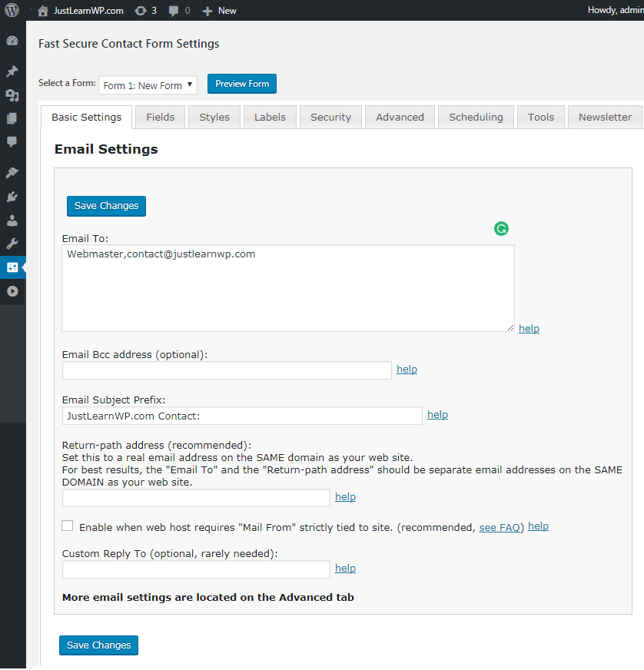Screen dimensions: 644x670
Task: Click the plus New content button
Action: [x=219, y=11]
